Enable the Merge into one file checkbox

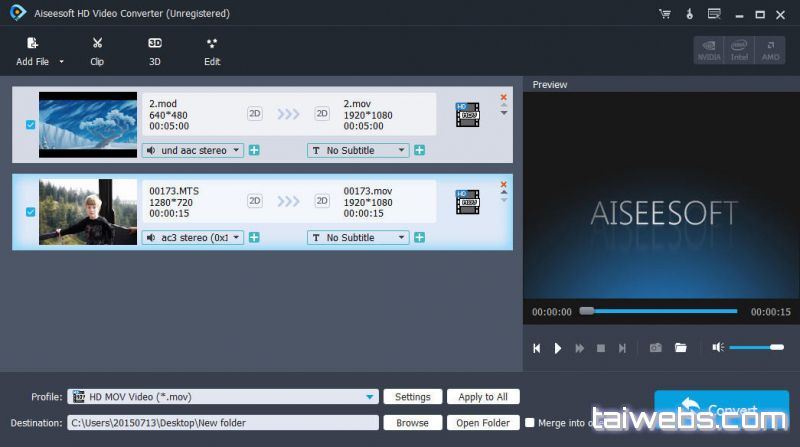[x=530, y=422]
